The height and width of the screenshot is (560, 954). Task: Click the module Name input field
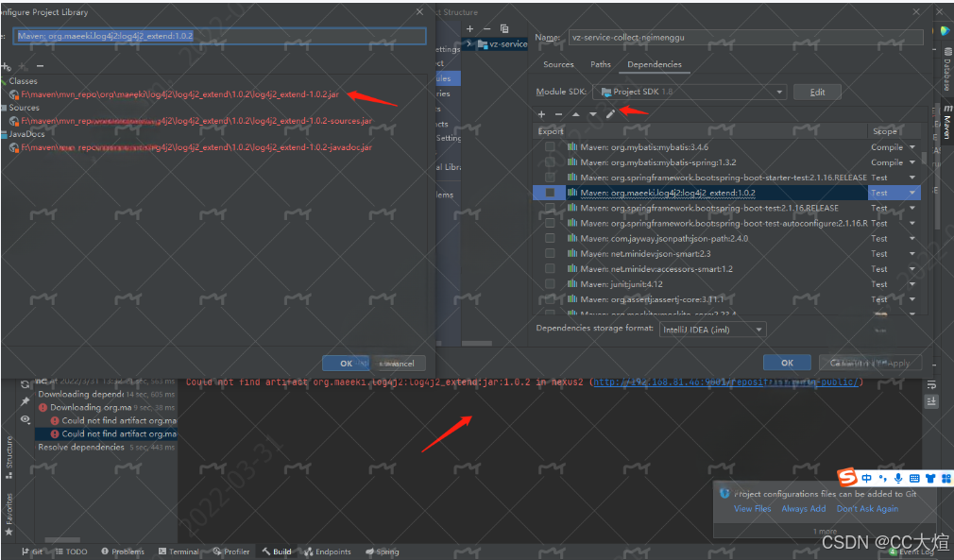[745, 37]
